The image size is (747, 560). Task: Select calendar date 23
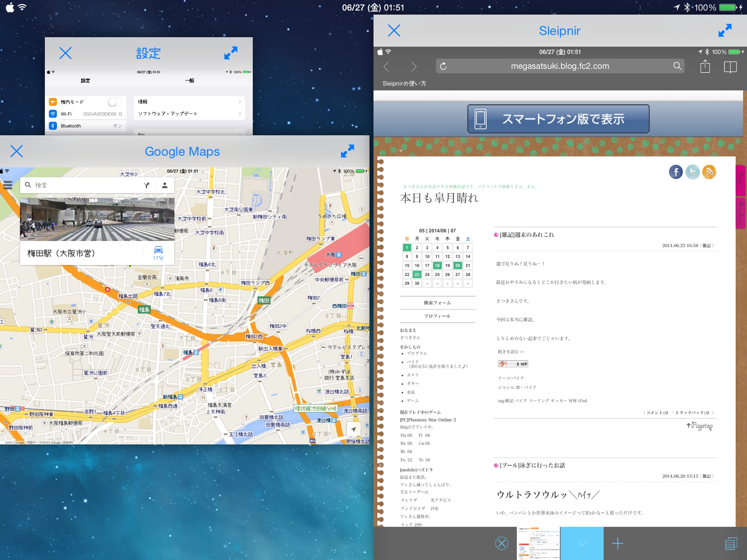(x=417, y=274)
